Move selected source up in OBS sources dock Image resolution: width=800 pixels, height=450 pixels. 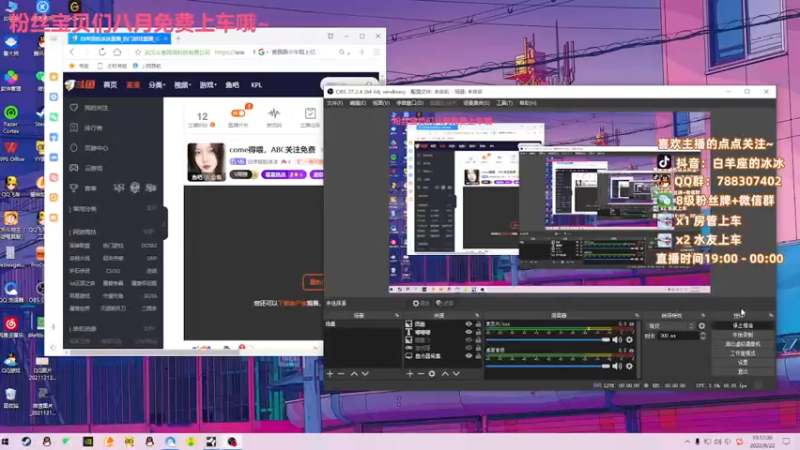pyautogui.click(x=445, y=374)
